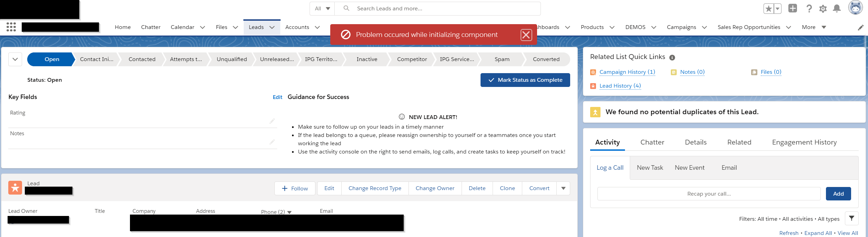Click the Notes quick link icon
Screen dimensions: 868x237
(x=674, y=72)
